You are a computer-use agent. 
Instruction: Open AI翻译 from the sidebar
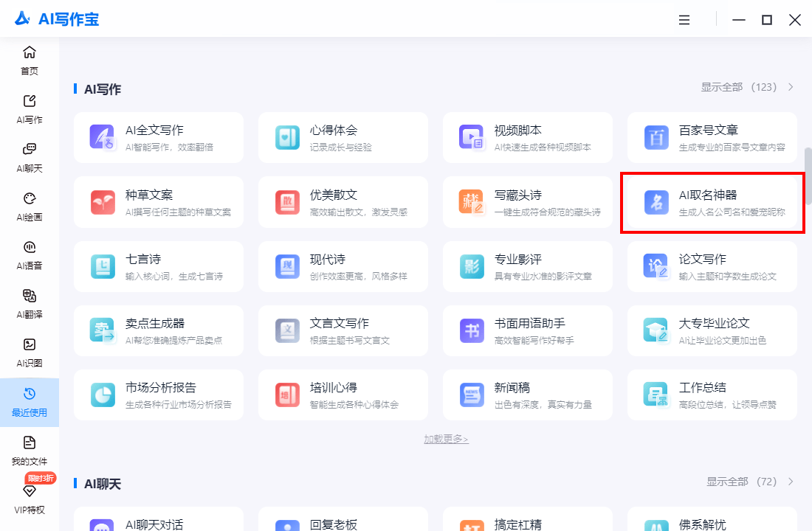(x=30, y=296)
